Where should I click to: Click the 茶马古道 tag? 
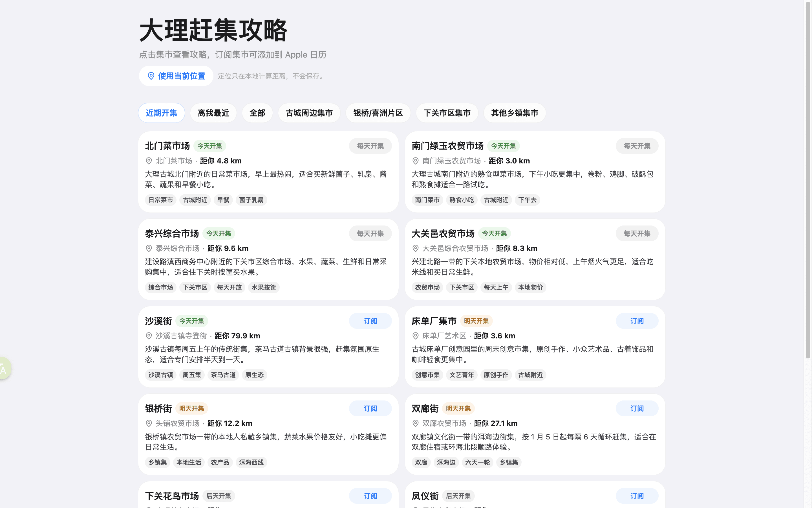[223, 375]
